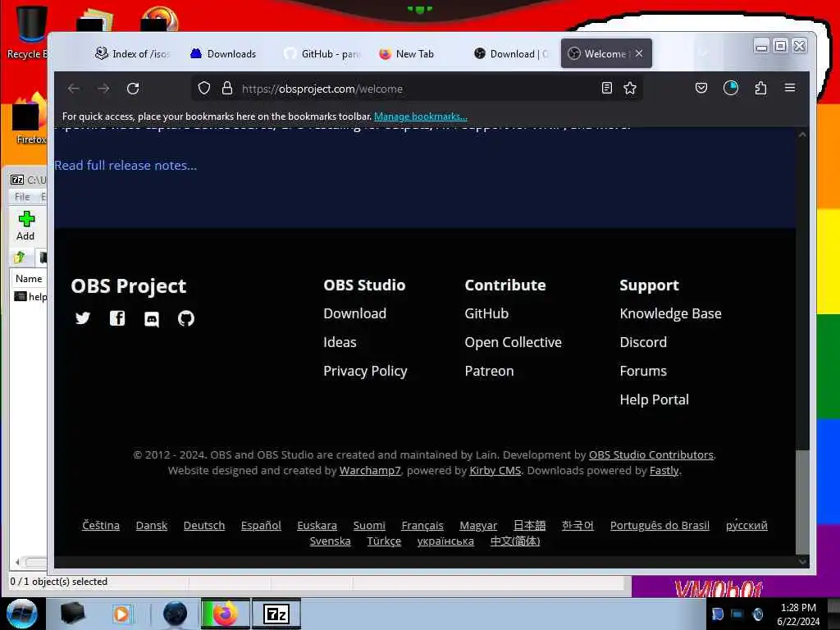Viewport: 840px width, 630px height.
Task: Click the Manage bookmarks link
Action: coord(421,116)
